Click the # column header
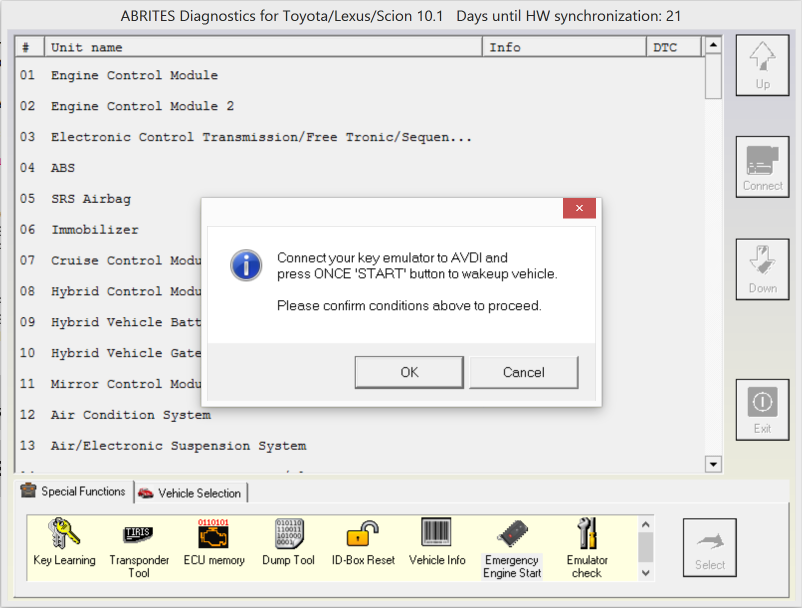802x608 pixels. click(x=30, y=47)
